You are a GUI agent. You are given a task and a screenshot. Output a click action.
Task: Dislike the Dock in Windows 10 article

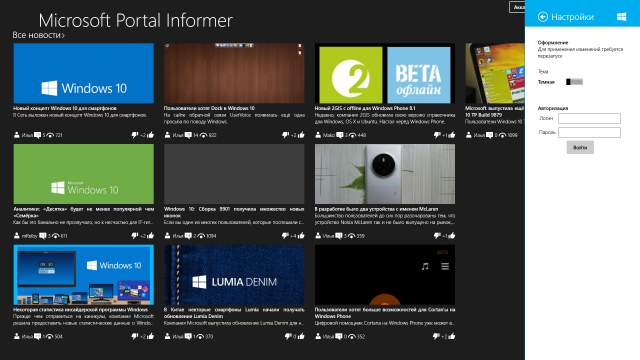click(285, 135)
